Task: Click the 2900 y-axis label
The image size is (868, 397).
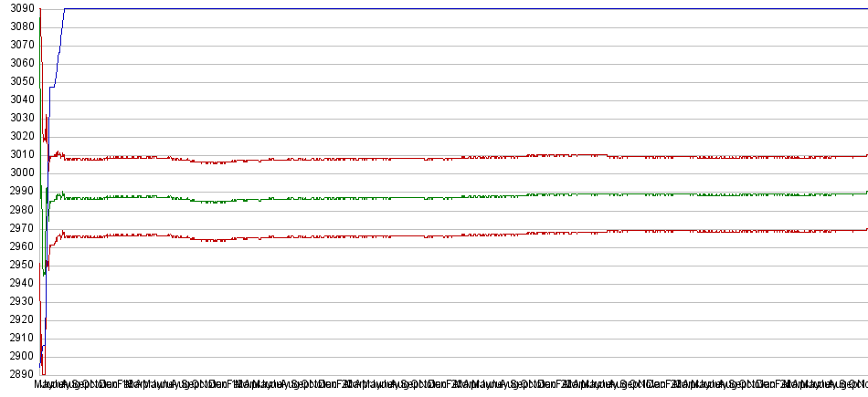Action: (17, 356)
